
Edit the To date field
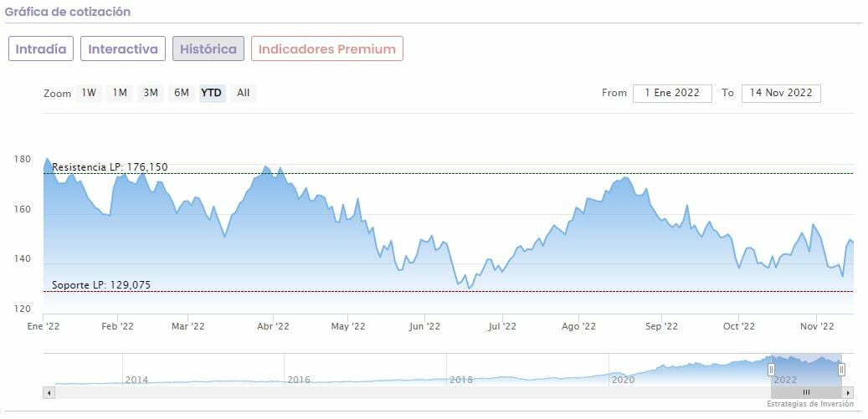coord(781,93)
